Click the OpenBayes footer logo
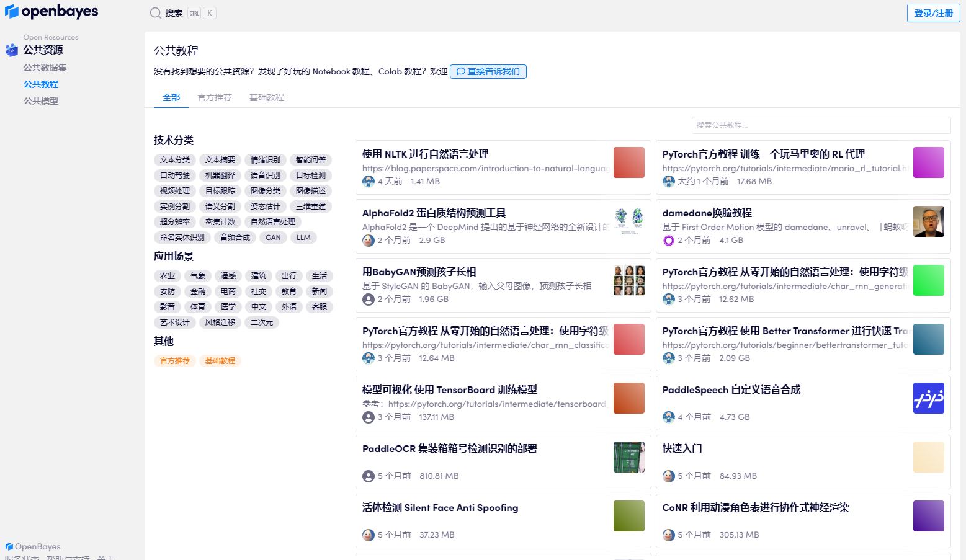The height and width of the screenshot is (560, 966). [x=33, y=547]
